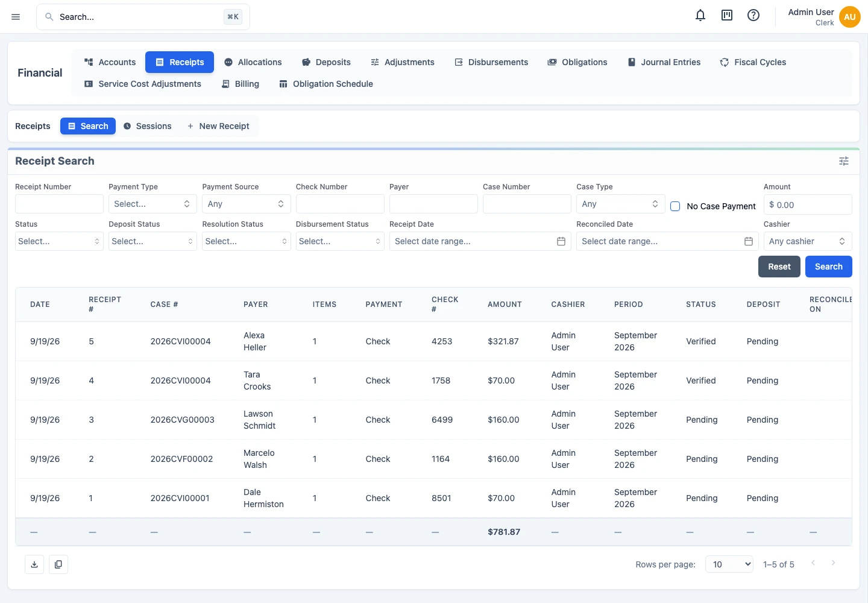Open the Sessions sub-tab
Image resolution: width=868 pixels, height=603 pixels.
148,126
